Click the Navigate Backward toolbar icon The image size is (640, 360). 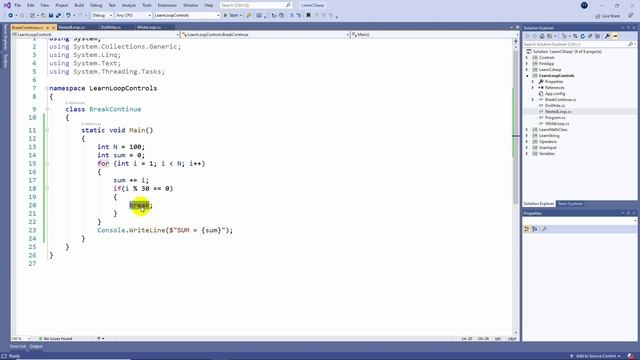point(11,16)
